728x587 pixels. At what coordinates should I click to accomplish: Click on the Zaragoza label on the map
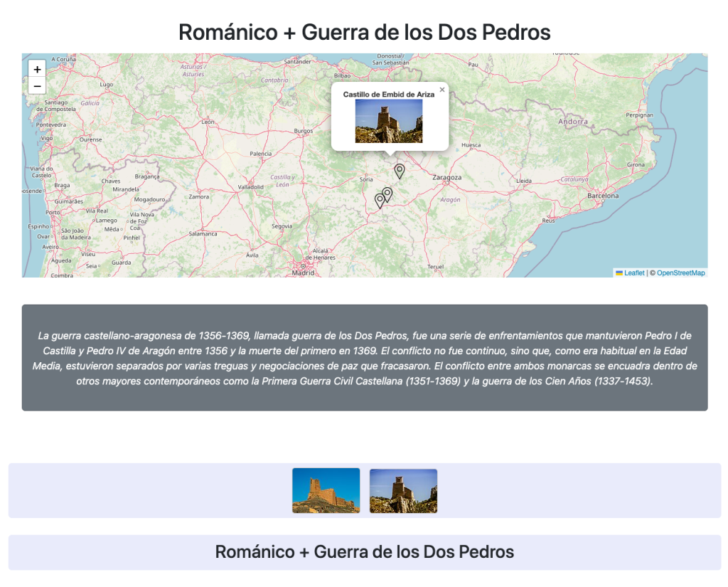tap(447, 177)
